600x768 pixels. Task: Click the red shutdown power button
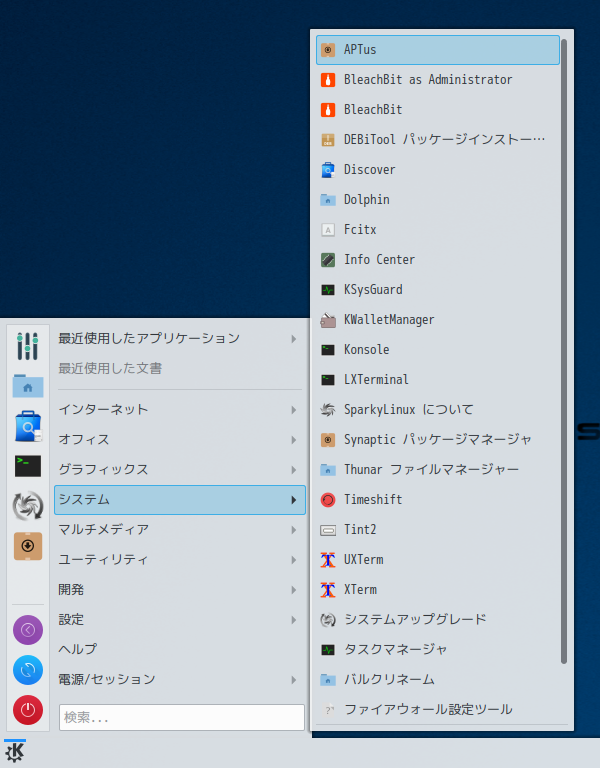click(28, 710)
